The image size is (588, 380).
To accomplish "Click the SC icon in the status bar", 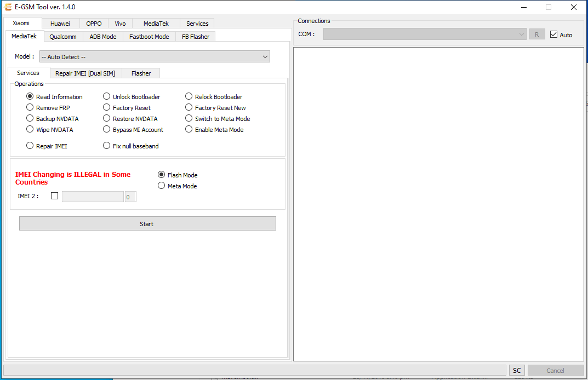I will click(x=516, y=370).
